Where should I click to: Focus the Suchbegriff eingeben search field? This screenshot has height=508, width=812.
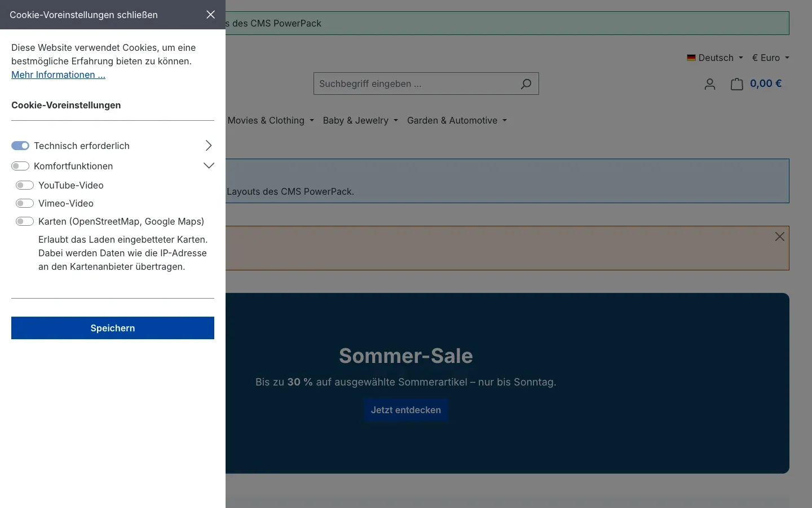[x=414, y=84]
